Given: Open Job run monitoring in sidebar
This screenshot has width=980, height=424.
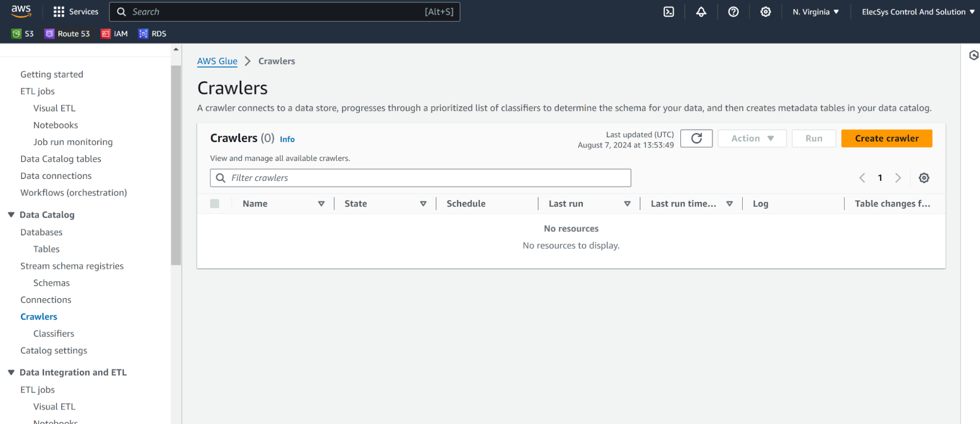Looking at the screenshot, I should [x=73, y=142].
